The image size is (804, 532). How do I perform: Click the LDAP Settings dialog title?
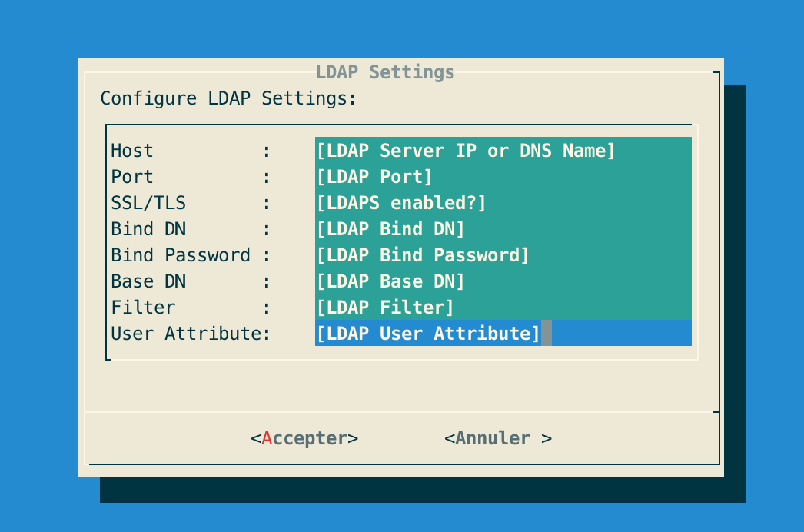point(385,72)
